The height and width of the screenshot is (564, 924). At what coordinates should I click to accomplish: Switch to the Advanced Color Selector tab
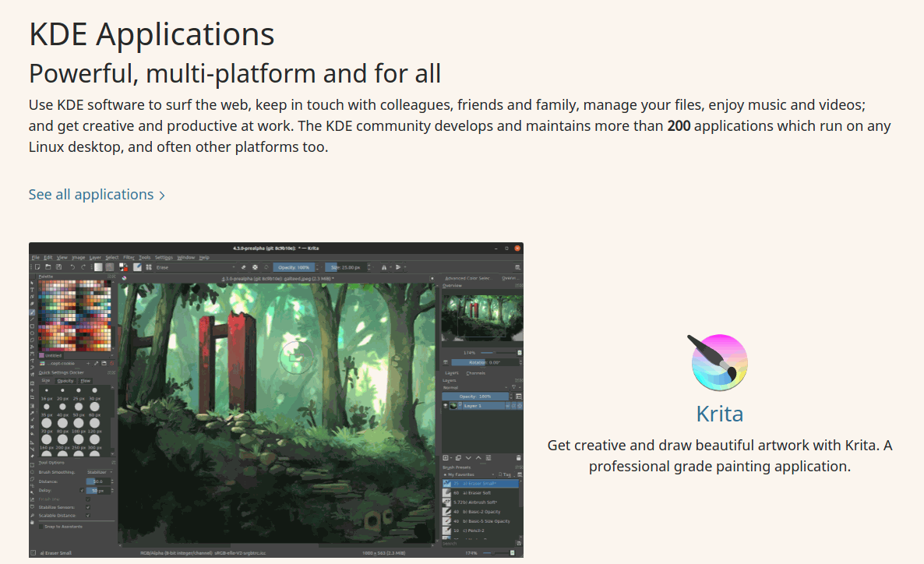(467, 278)
